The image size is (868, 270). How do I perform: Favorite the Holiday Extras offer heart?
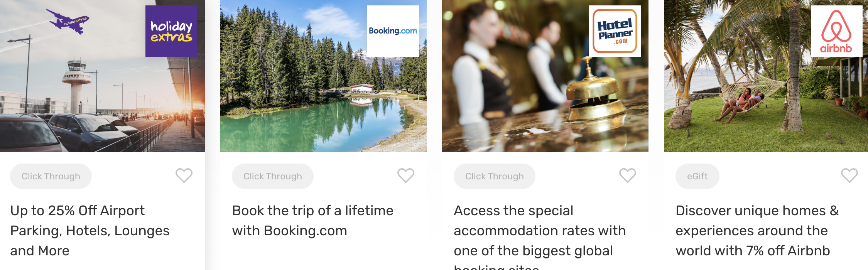pos(184,175)
